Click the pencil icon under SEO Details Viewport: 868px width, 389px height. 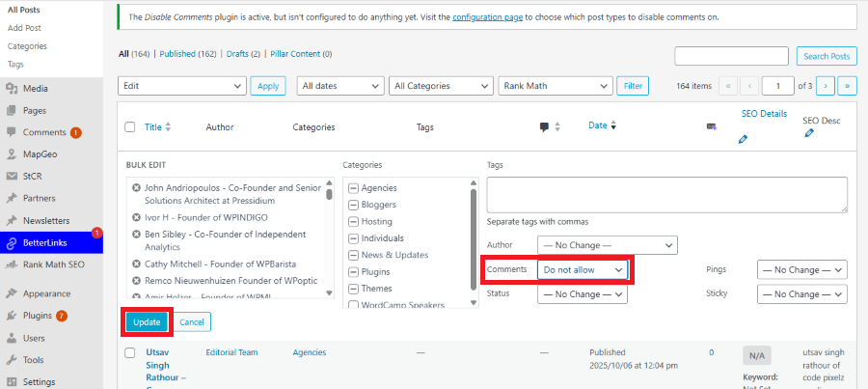click(x=743, y=139)
